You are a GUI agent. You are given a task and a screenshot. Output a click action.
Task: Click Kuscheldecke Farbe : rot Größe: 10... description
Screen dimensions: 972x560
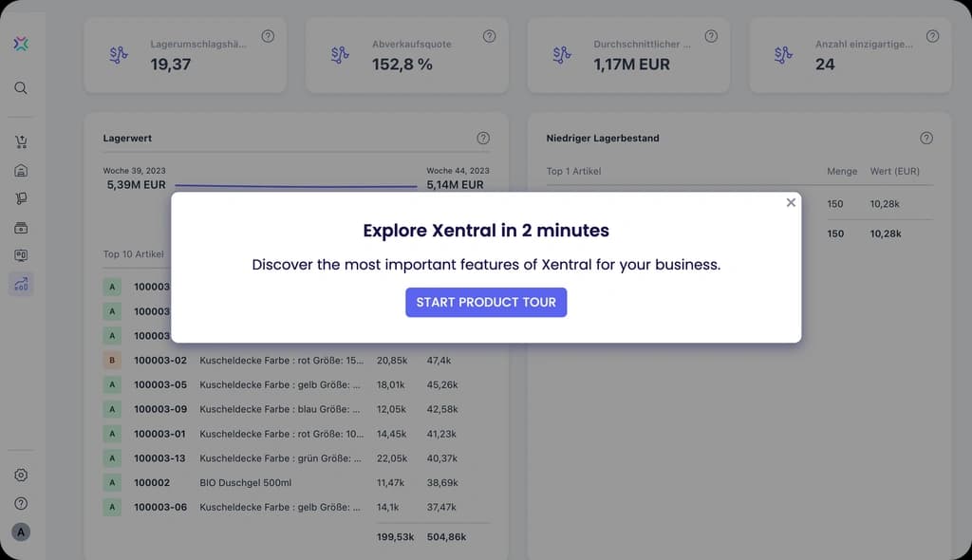(281, 434)
